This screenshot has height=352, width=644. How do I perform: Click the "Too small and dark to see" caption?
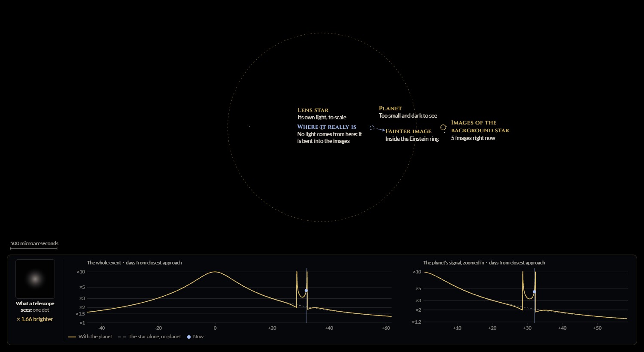[408, 115]
